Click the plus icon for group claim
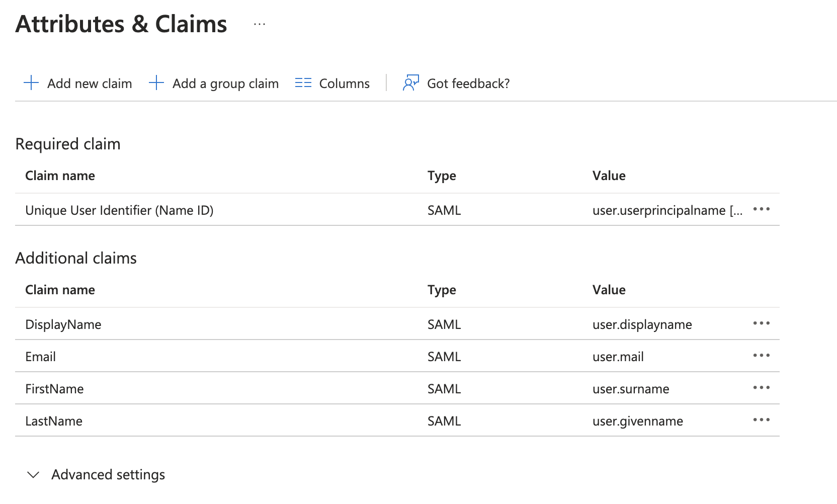837x504 pixels. [x=156, y=83]
